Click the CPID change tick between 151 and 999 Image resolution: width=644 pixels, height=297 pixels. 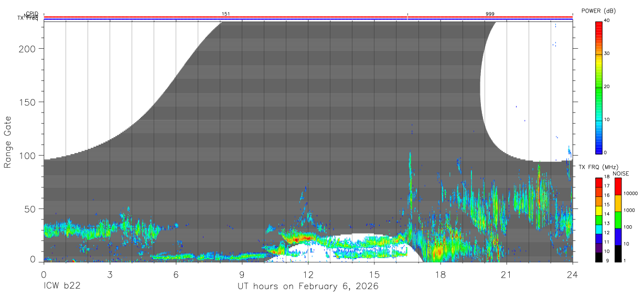(x=407, y=15)
